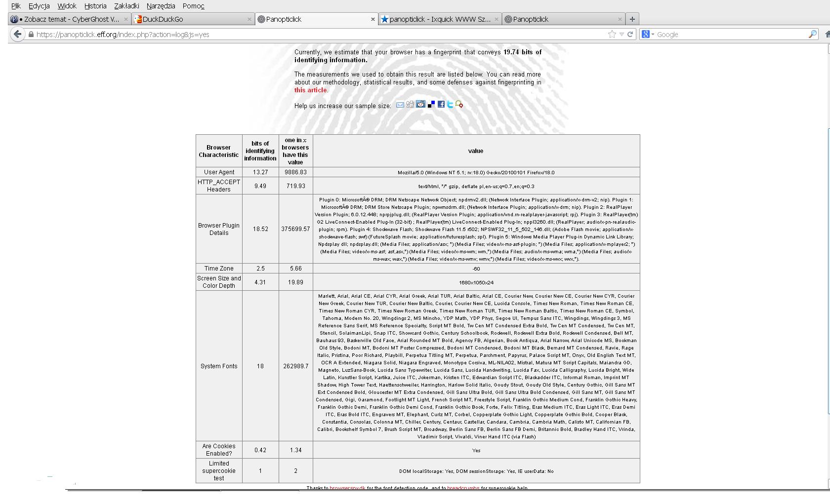Share on Delicious icon
Screen dimensions: 830x504
[431, 104]
